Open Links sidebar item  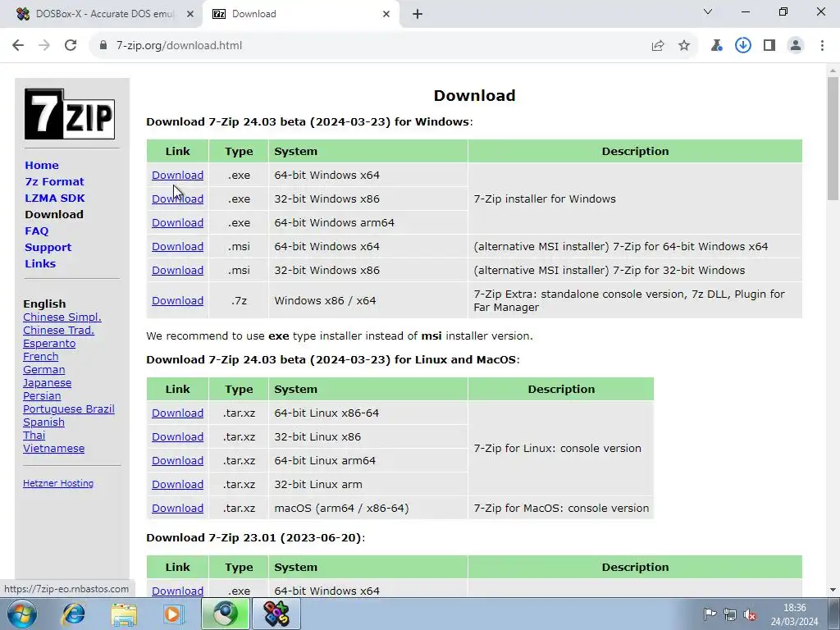click(x=40, y=263)
